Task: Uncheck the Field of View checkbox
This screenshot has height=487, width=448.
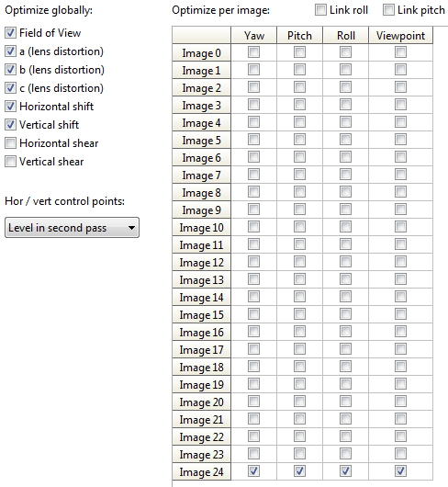Action: pos(10,32)
